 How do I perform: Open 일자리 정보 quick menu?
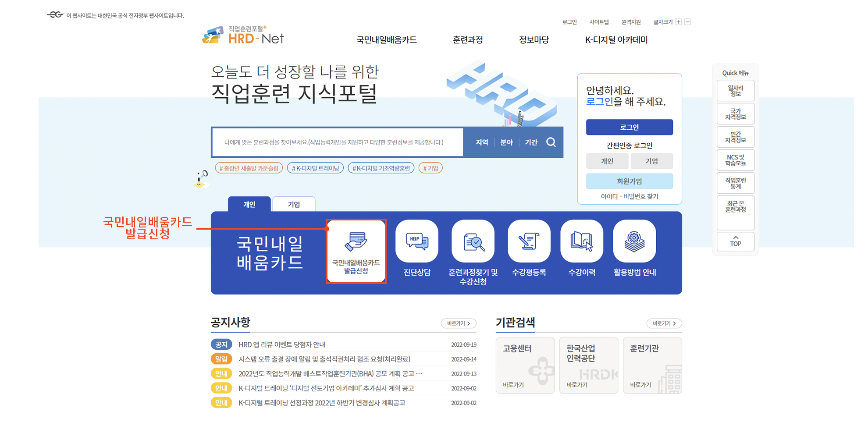[736, 91]
